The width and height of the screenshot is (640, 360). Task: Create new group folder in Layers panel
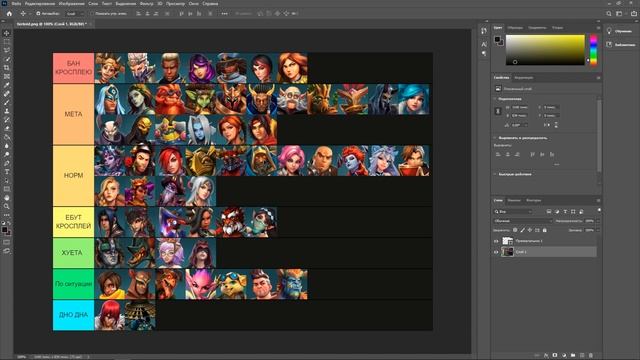573,356
